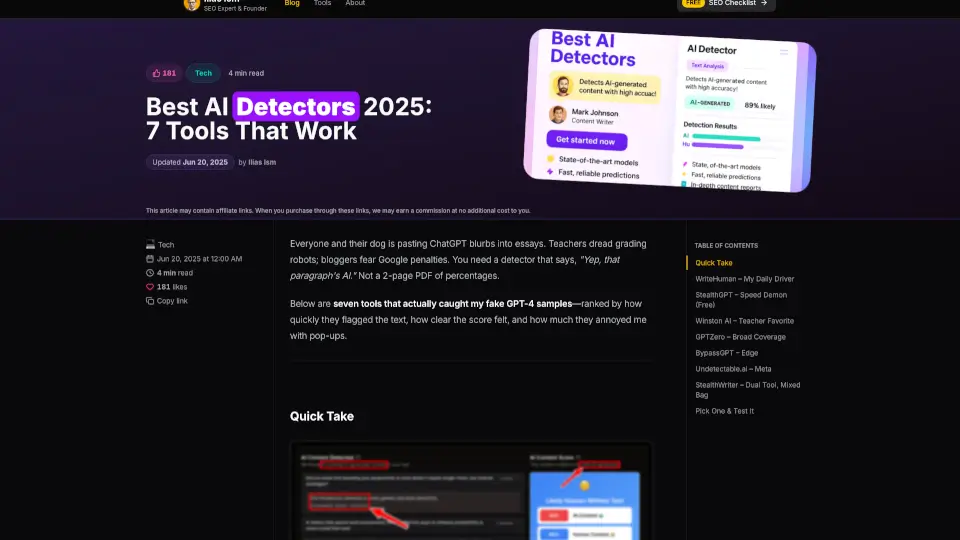Click the heart icon beside 181 likes

point(150,287)
